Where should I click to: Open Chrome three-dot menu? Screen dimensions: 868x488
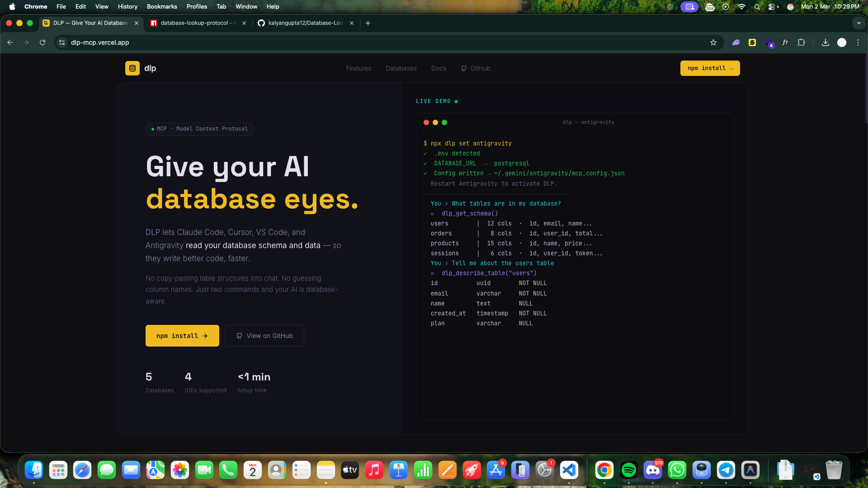pos(858,42)
